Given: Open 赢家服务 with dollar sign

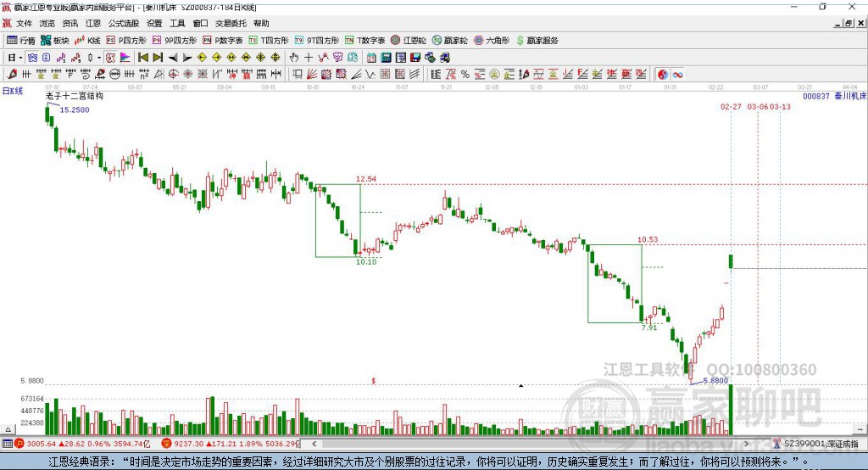Looking at the screenshot, I should [537, 41].
